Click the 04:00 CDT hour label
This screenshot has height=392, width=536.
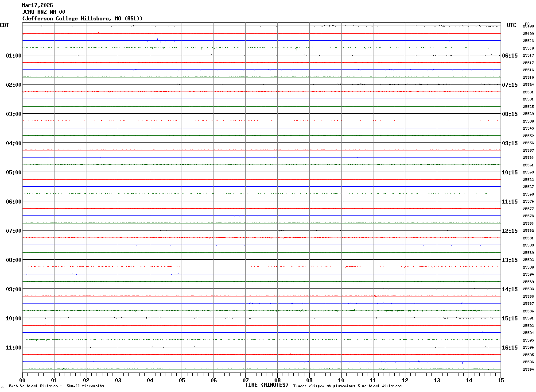[x=14, y=143]
